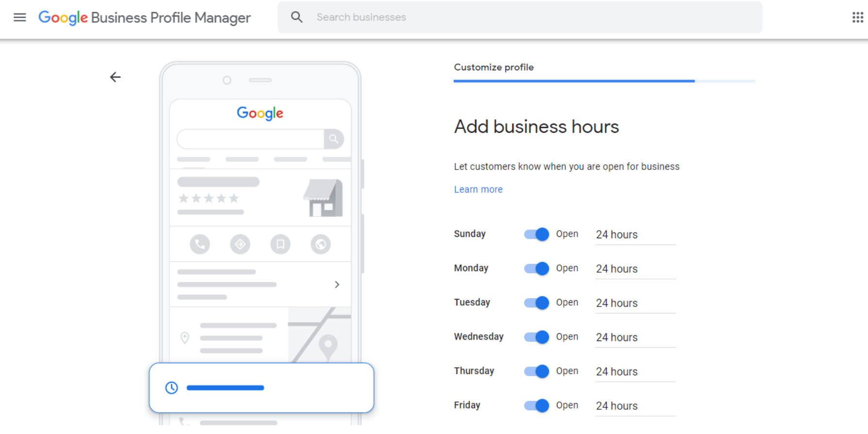868x434 pixels.
Task: Click the directions icon in phone mockup
Action: (x=240, y=244)
